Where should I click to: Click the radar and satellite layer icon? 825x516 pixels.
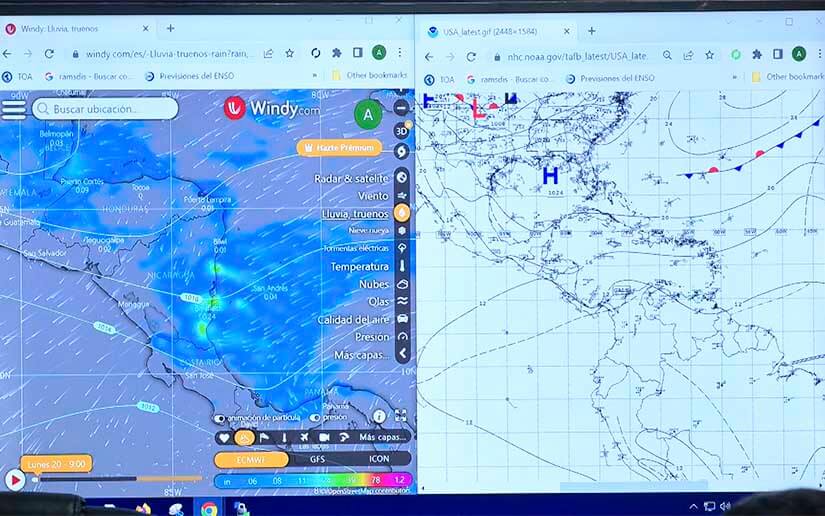click(x=402, y=177)
